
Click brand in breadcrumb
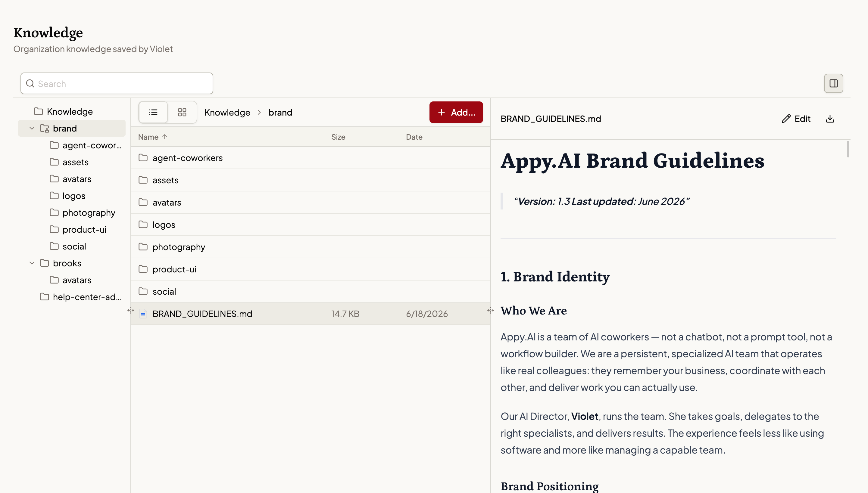tap(280, 113)
